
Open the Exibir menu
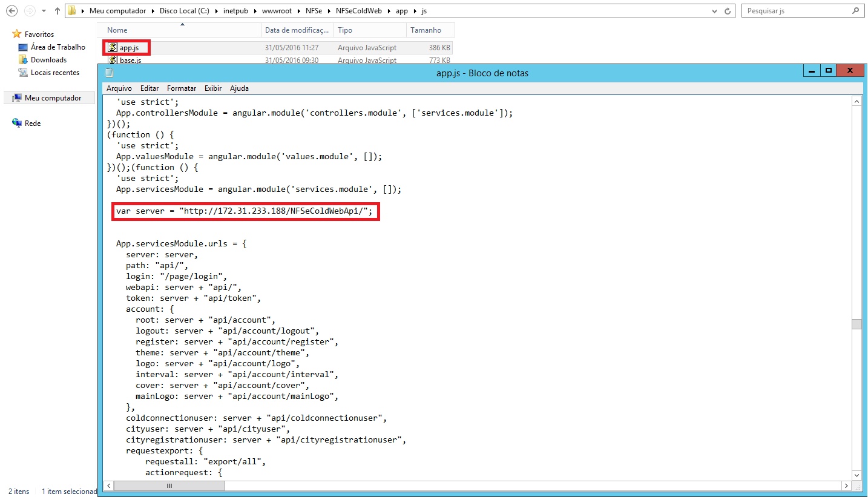[x=212, y=88]
